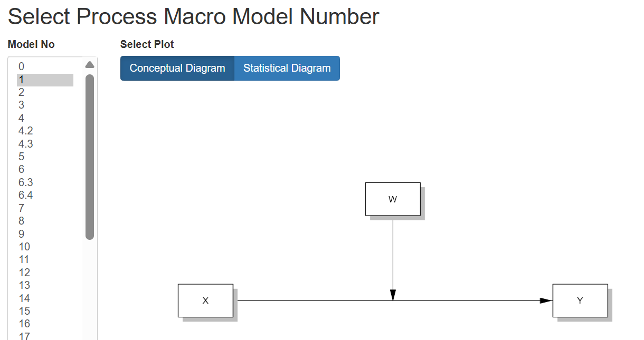Image resolution: width=644 pixels, height=340 pixels.
Task: Select model number 5
Action: pos(22,157)
